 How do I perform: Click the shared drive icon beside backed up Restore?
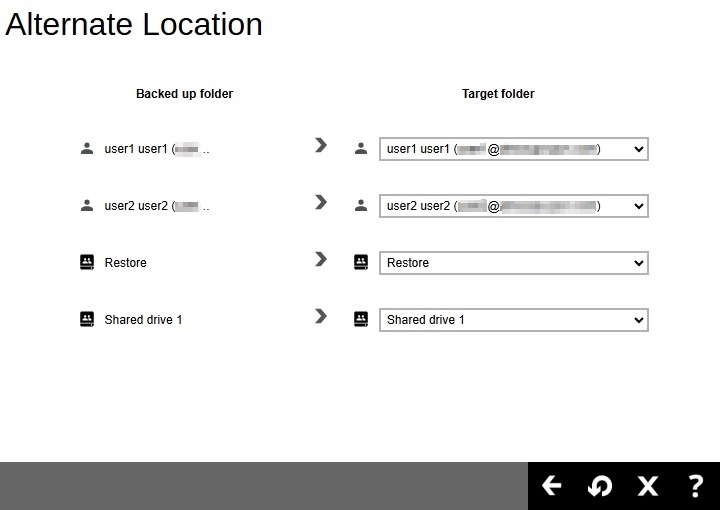pos(86,263)
